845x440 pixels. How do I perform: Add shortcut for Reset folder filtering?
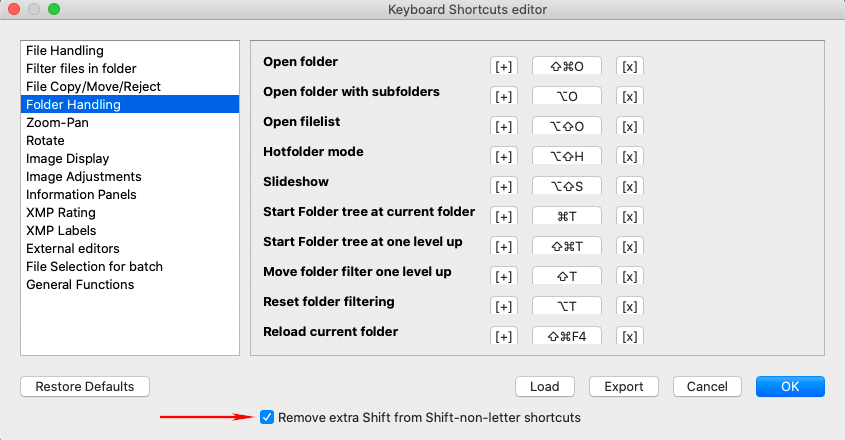point(504,307)
